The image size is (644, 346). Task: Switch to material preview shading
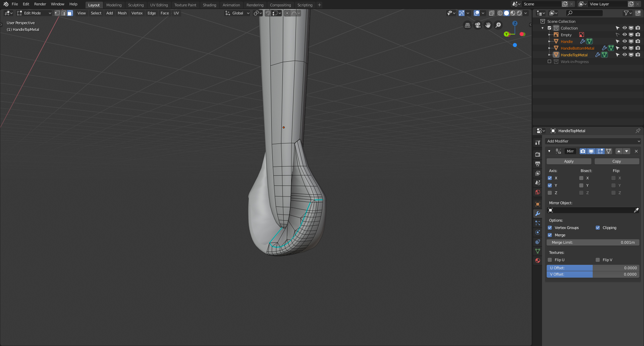click(513, 13)
